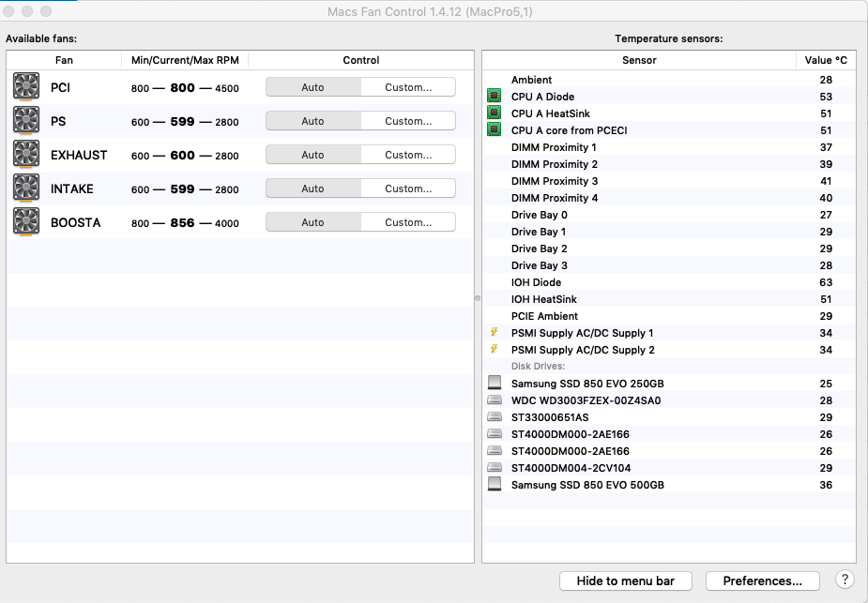This screenshot has height=603, width=868.
Task: Click the PCI fan icon
Action: (26, 87)
